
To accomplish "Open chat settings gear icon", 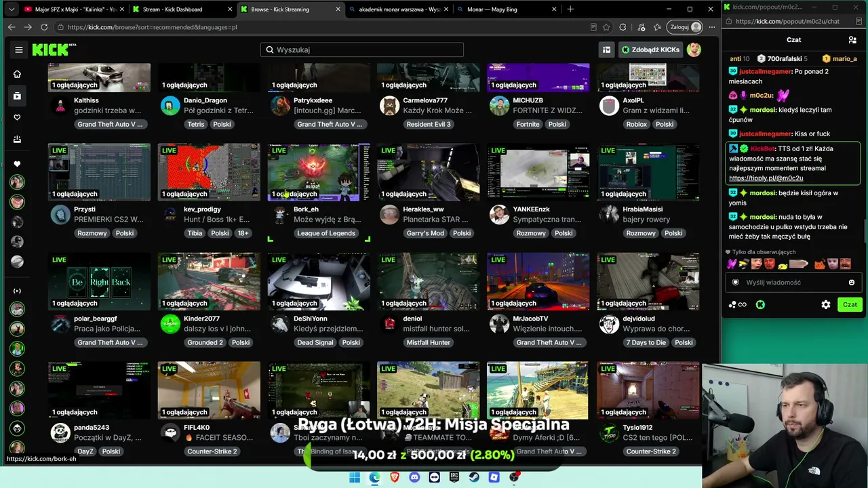I will [826, 305].
